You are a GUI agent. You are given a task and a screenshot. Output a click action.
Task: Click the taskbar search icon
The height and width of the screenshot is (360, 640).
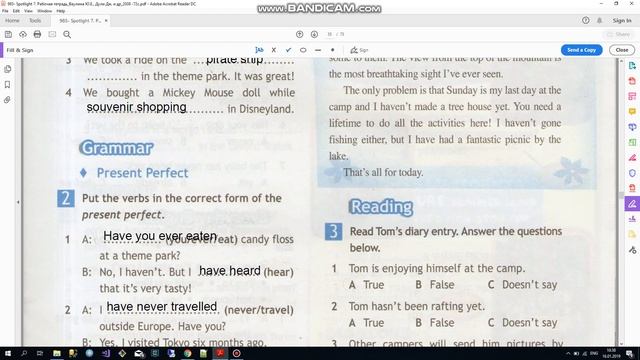[24, 353]
